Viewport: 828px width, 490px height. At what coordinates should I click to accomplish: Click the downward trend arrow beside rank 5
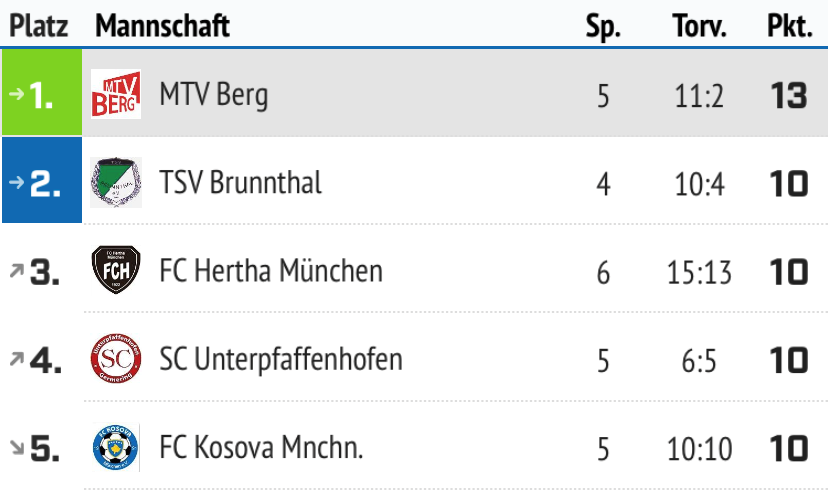point(15,448)
